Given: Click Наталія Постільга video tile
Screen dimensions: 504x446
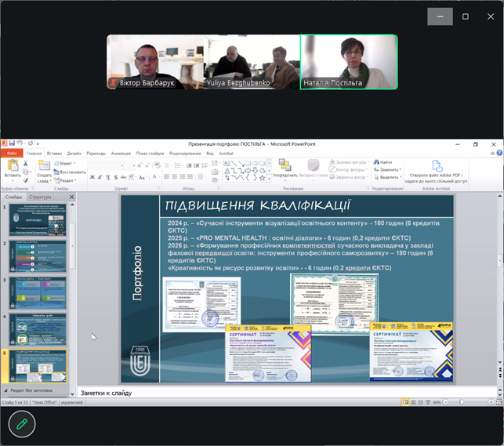Looking at the screenshot, I should coord(349,62).
